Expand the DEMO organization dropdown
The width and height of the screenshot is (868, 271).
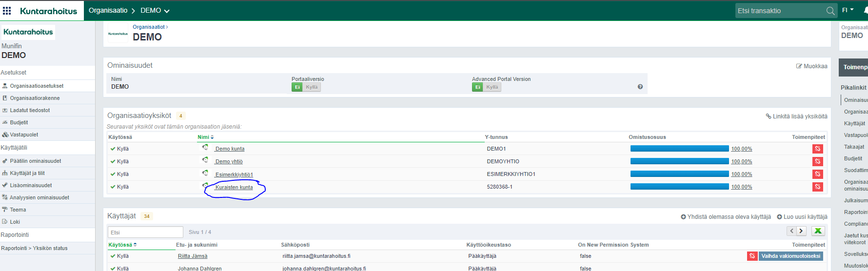[156, 11]
